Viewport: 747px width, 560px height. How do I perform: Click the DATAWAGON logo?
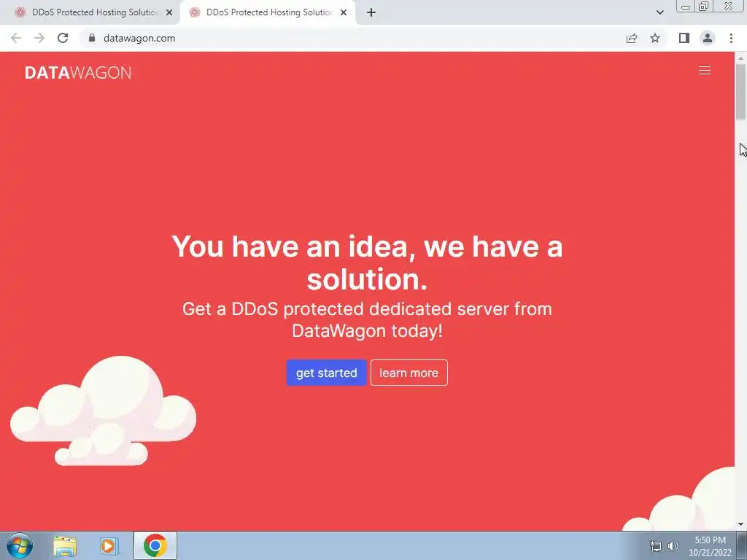point(78,72)
